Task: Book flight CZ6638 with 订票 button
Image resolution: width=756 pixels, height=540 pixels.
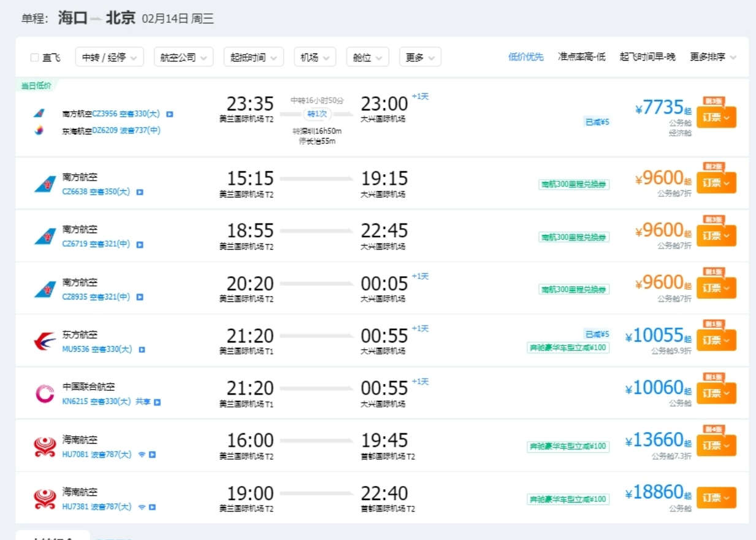Action: coord(716,182)
